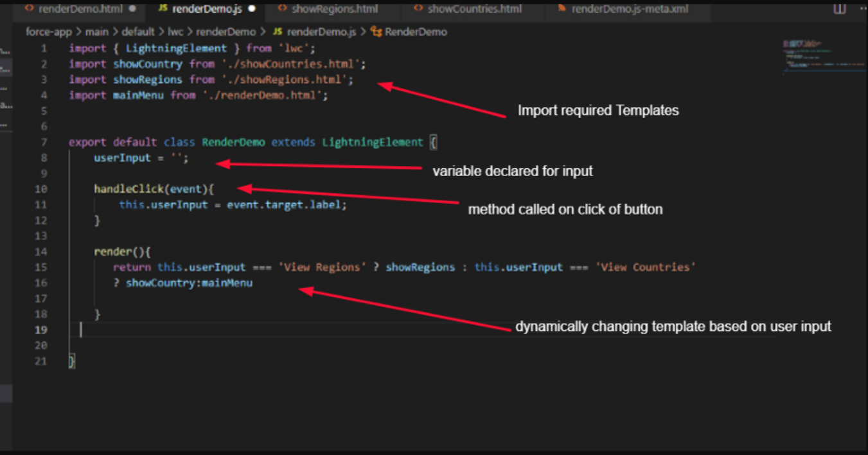Click the split editor icon
Image resolution: width=868 pixels, height=455 pixels.
tap(839, 9)
